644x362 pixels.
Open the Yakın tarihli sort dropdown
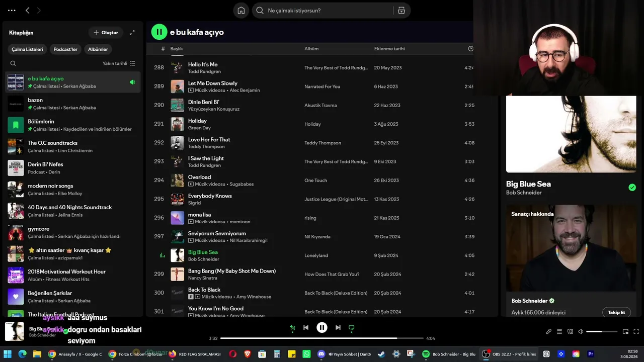(x=119, y=63)
